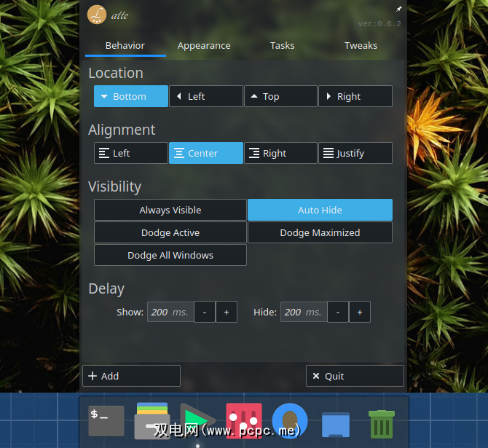This screenshot has width=488, height=448.
Task: Set dock location to Left
Action: pyautogui.click(x=206, y=96)
